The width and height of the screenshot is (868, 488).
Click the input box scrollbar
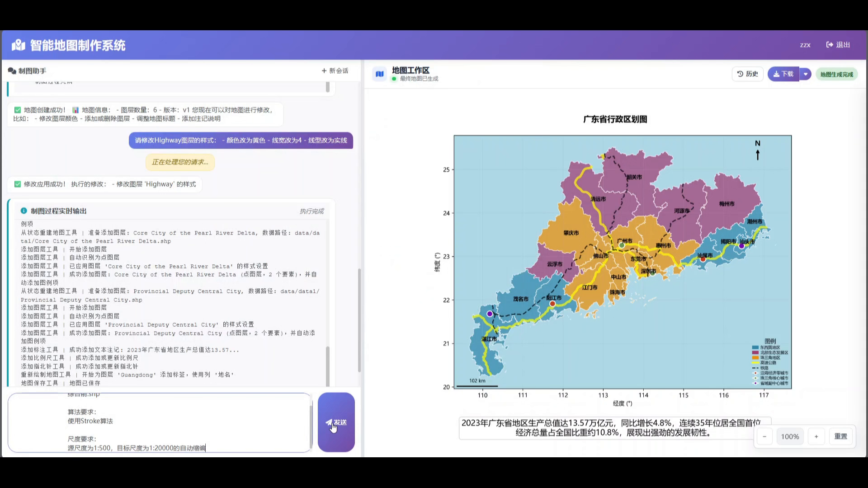tap(311, 427)
